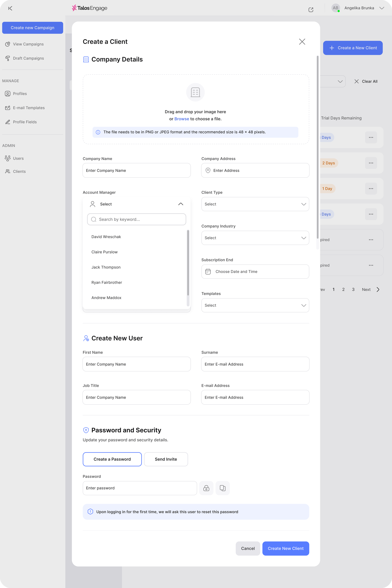This screenshot has width=392, height=588.
Task: Click the copy password icon
Action: (222, 488)
